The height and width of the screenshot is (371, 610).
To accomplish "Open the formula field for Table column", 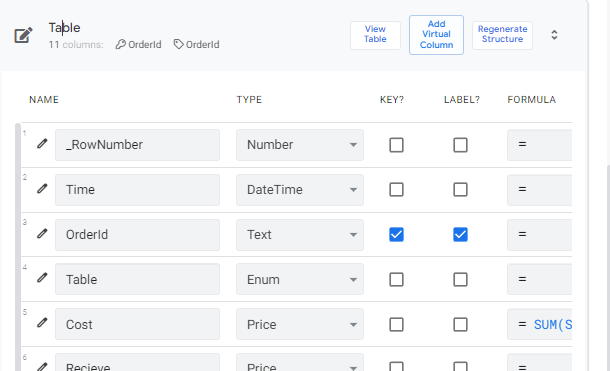I will coord(540,279).
